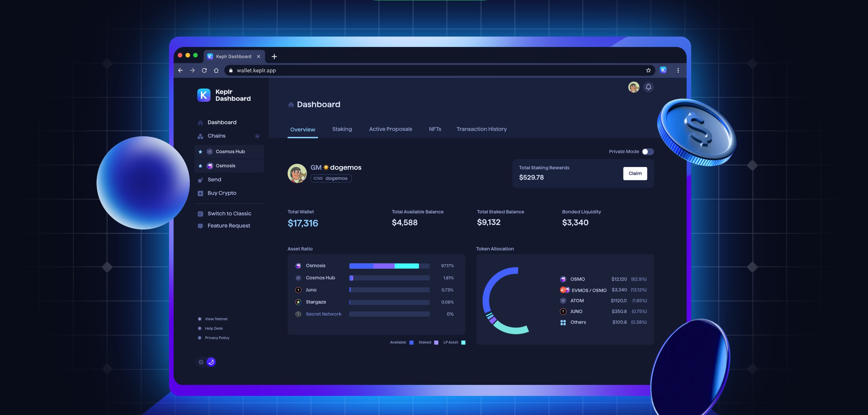Open Osmosis chain in sidebar
This screenshot has height=415, width=868.
[229, 166]
